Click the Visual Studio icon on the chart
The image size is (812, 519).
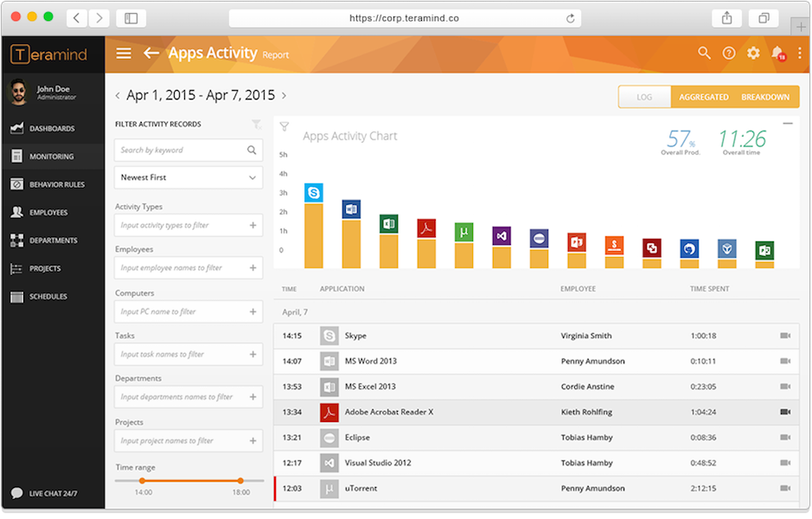502,236
